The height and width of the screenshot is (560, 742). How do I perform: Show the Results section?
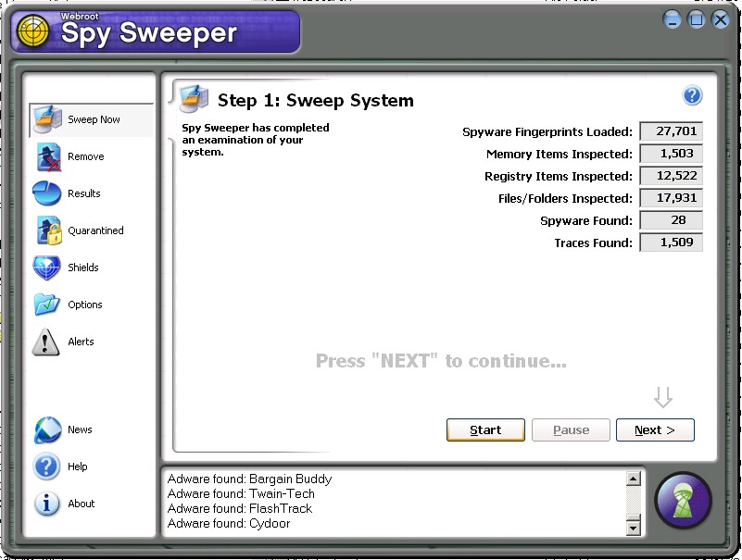[x=83, y=193]
